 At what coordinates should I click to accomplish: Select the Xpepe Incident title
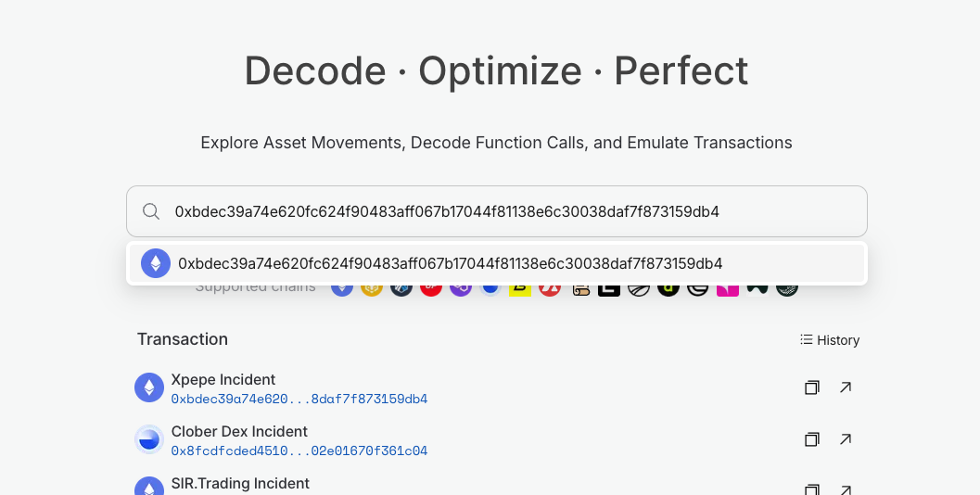(x=223, y=379)
